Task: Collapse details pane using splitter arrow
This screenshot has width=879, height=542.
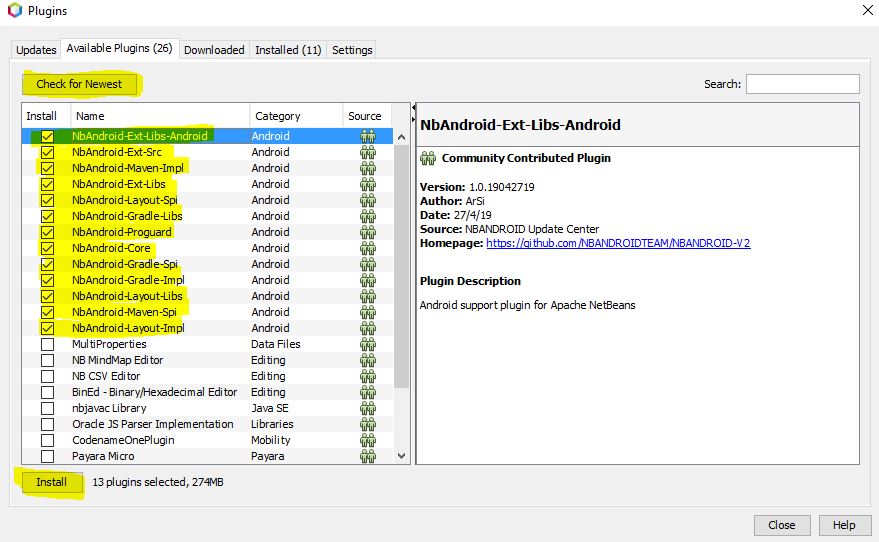Action: point(414,120)
